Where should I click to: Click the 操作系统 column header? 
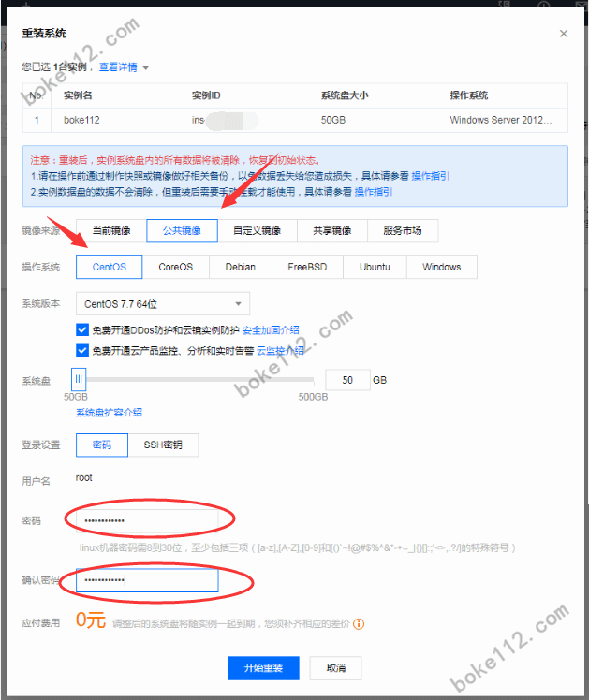coord(469,95)
